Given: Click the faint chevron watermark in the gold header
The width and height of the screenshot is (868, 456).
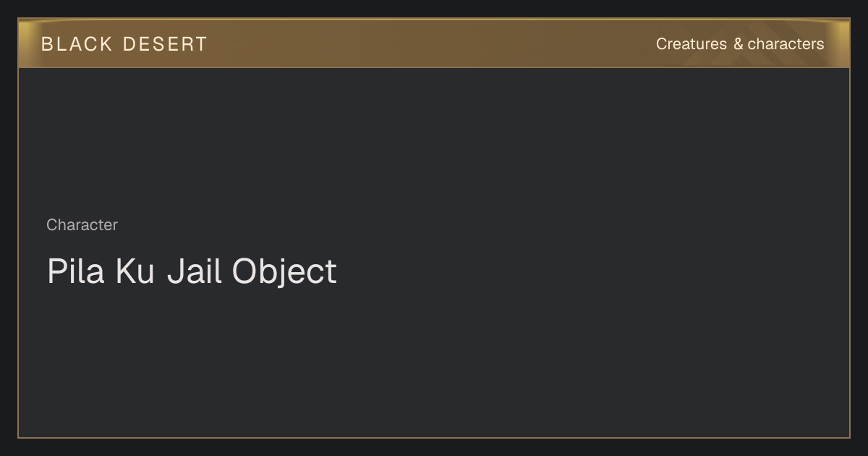Looking at the screenshot, I should click(731, 54).
